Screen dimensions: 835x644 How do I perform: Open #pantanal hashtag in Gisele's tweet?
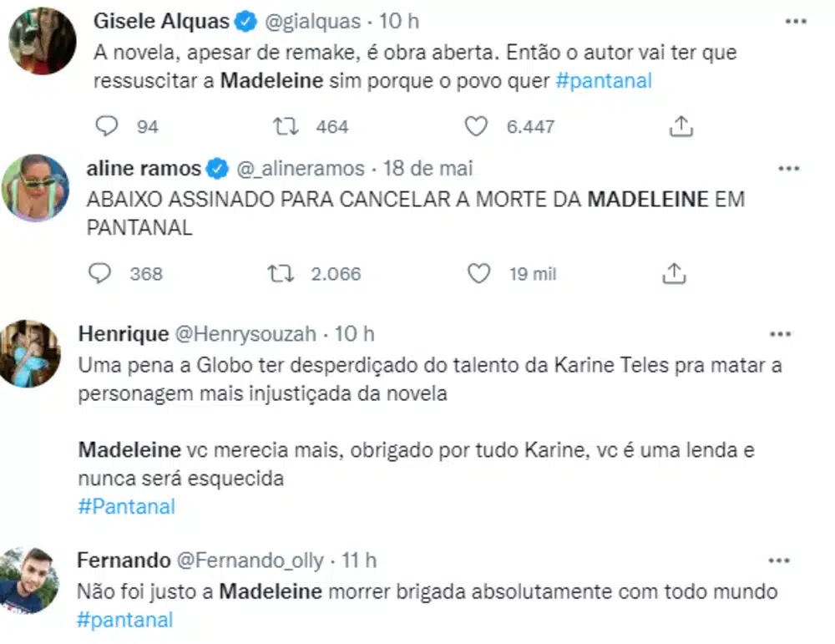point(603,82)
